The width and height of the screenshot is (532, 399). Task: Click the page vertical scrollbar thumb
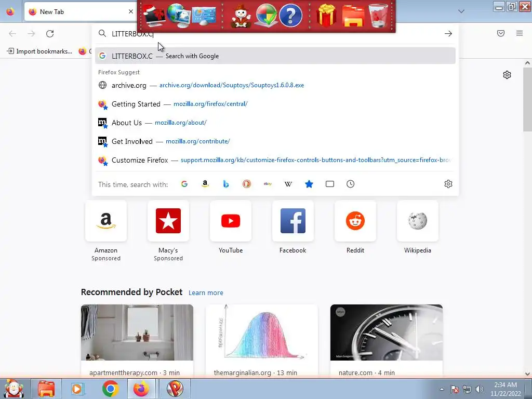click(x=527, y=100)
